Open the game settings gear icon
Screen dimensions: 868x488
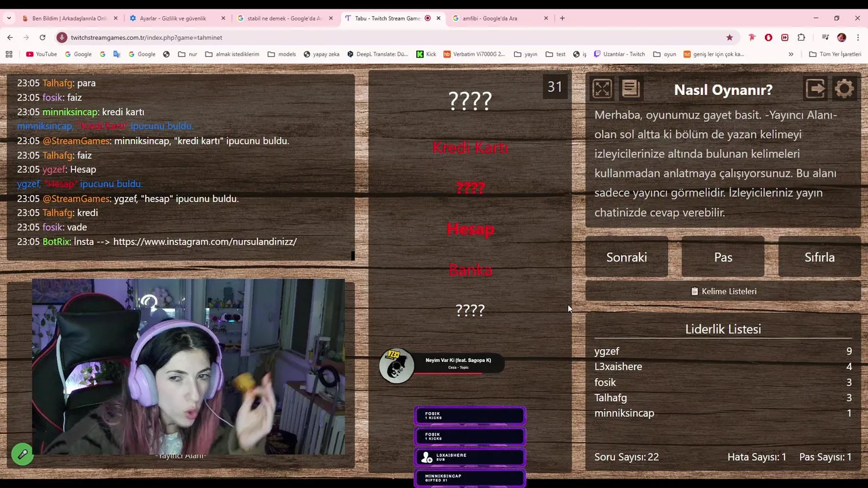coord(844,89)
